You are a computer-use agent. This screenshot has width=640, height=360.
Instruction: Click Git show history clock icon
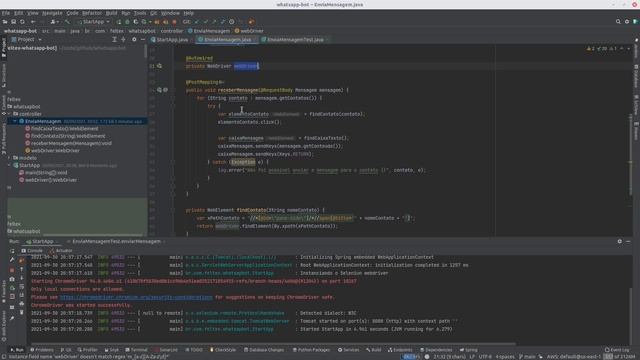(x=231, y=22)
